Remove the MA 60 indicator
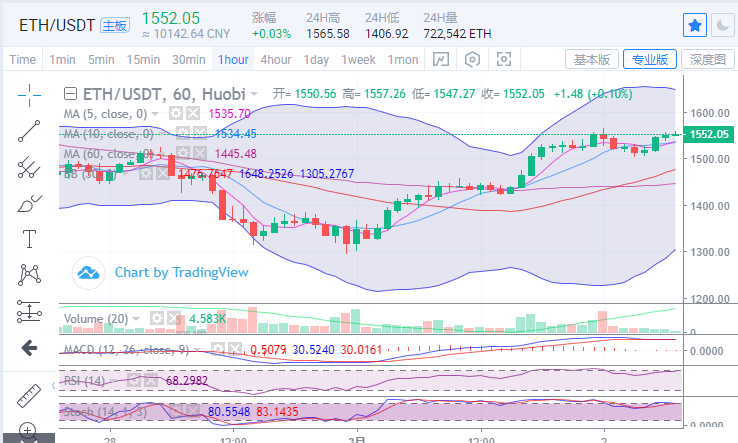 200,153
